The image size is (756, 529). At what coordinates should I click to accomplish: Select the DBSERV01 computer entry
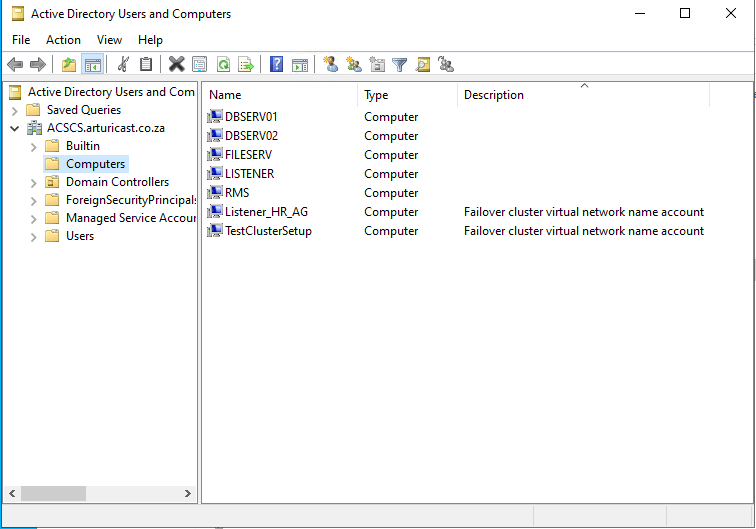251,117
